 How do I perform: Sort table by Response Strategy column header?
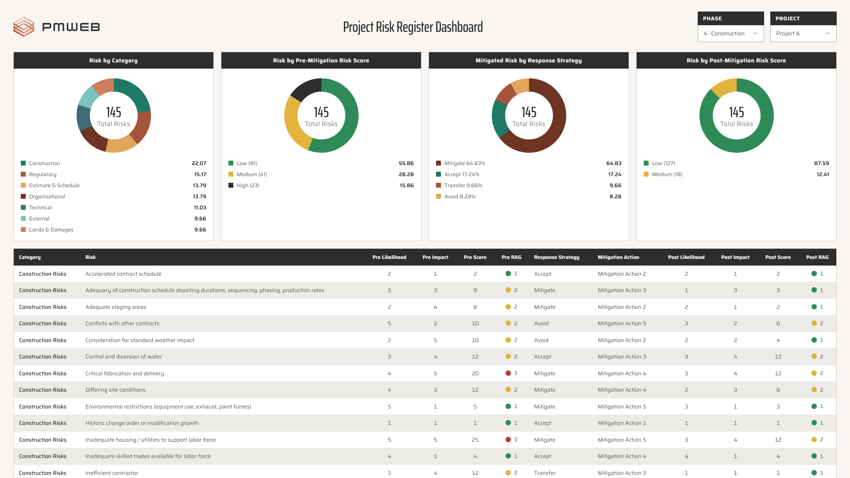pos(557,257)
